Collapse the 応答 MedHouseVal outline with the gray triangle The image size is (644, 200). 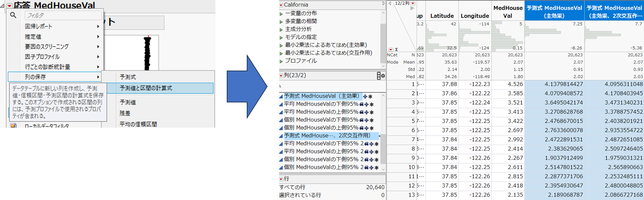2,6
